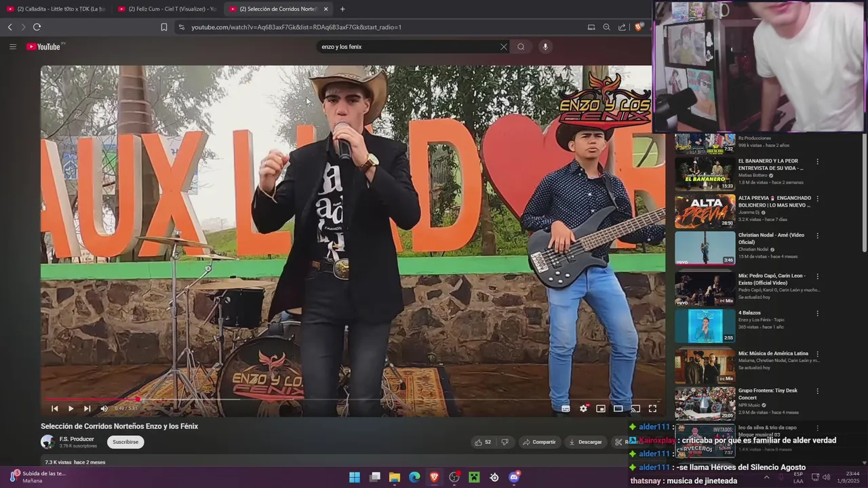Open the zoom level magnifier in the address bar
This screenshot has width=868, height=488.
pyautogui.click(x=606, y=27)
